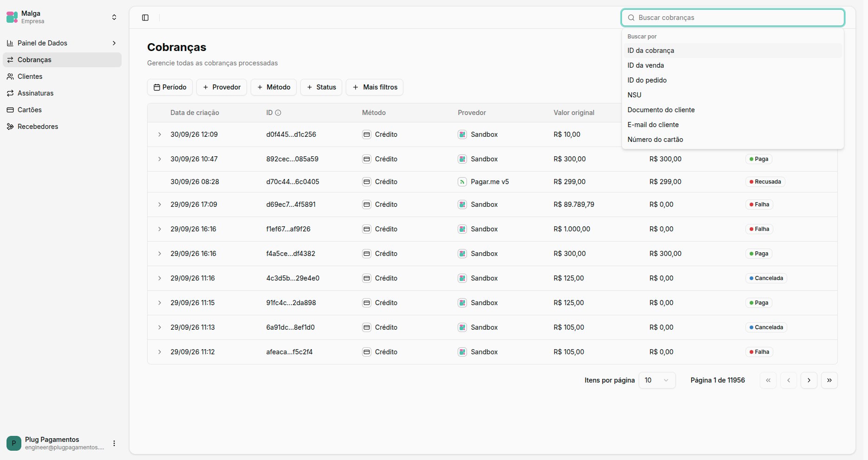Viewport: 868px width, 460px height.
Task: Add a Status filter
Action: (x=321, y=87)
